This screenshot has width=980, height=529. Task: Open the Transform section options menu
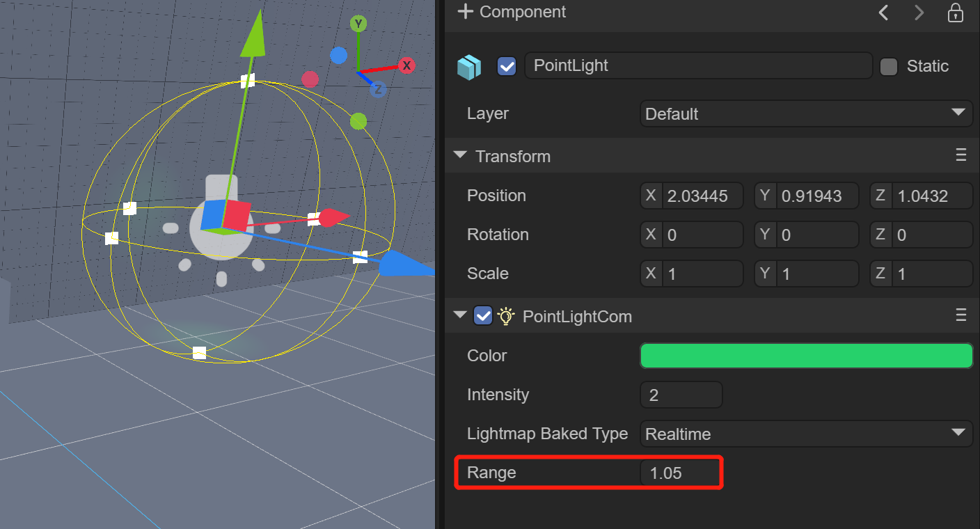[x=961, y=155]
